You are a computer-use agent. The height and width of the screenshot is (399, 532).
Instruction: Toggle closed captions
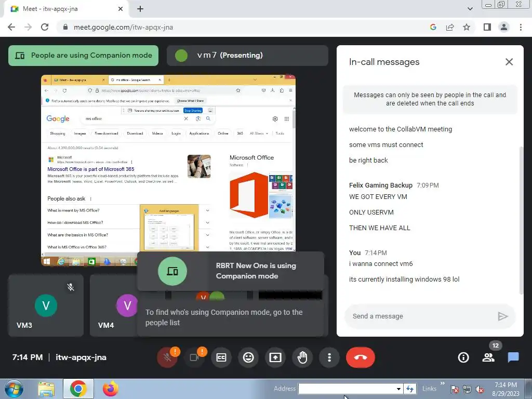(221, 357)
